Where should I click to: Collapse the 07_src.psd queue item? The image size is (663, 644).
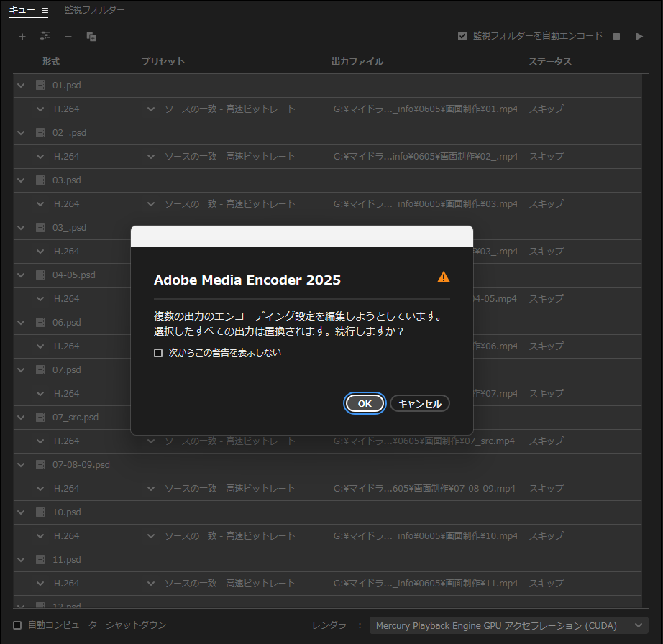click(21, 417)
